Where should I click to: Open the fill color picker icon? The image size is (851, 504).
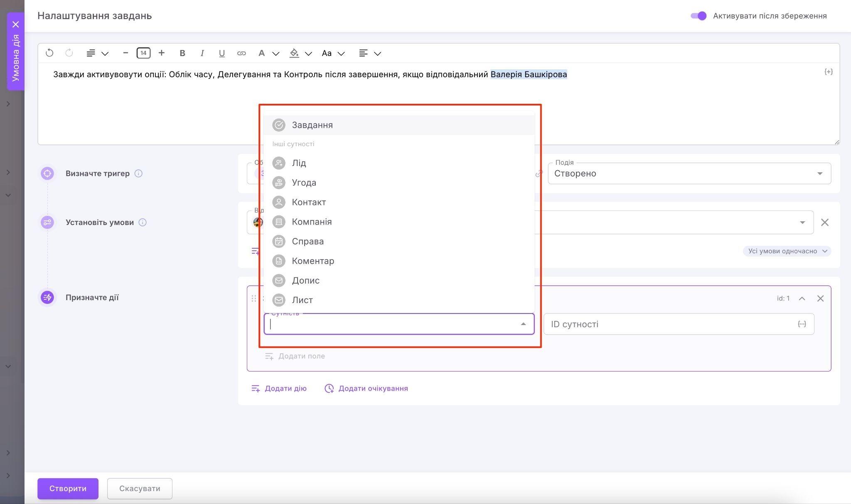coord(294,53)
